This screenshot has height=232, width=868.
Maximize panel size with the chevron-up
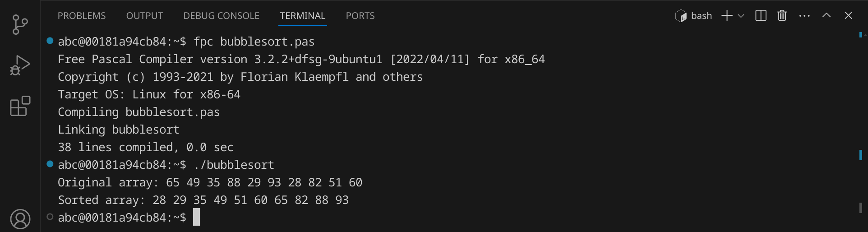click(826, 16)
